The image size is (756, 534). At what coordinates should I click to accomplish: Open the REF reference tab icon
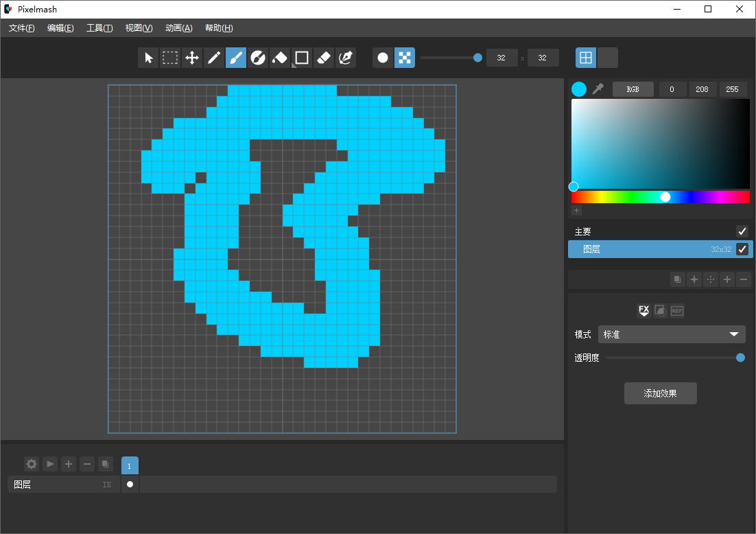click(x=677, y=311)
